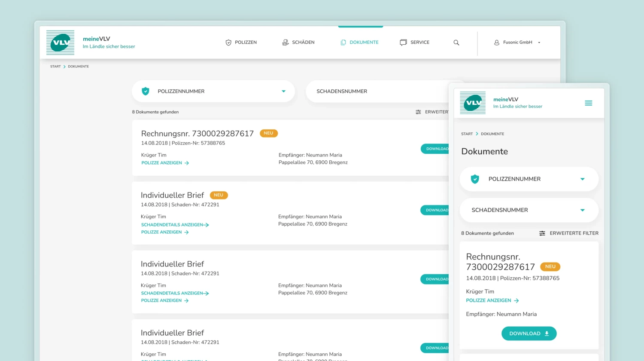Viewport: 644px width, 361px height.
Task: Click '14.08.2018 | Schaden-Nr: 472291' under the NEU Individueller Brief
Action: pyautogui.click(x=180, y=205)
